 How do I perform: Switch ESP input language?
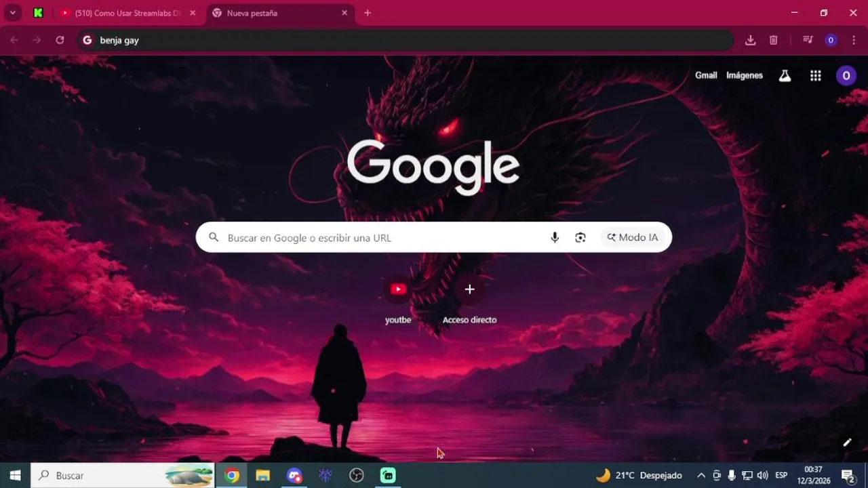tap(781, 475)
